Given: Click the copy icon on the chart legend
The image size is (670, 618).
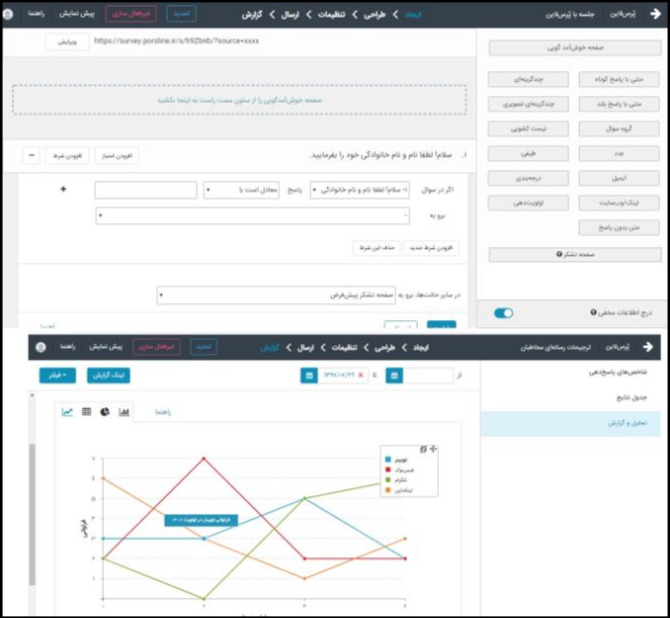Looking at the screenshot, I should 423,449.
